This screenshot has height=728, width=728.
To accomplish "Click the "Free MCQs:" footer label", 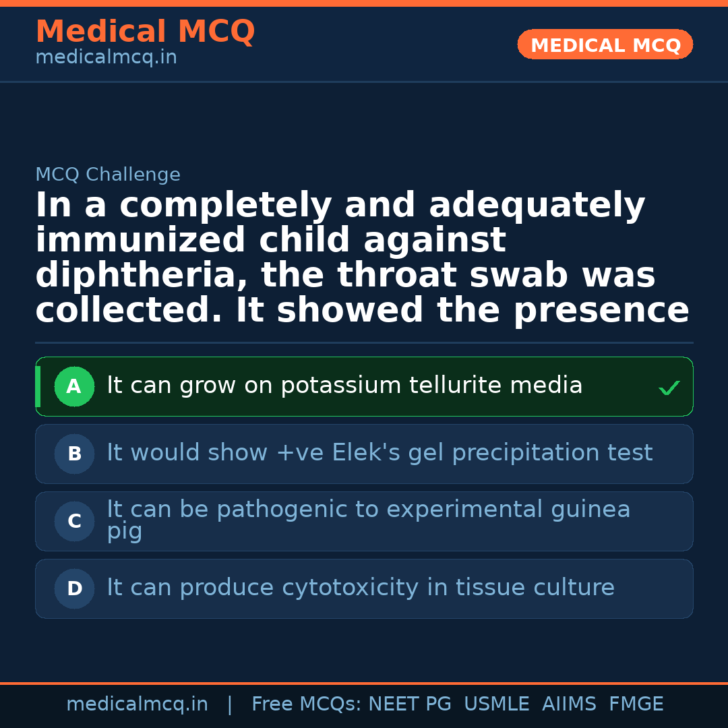I will click(x=307, y=704).
